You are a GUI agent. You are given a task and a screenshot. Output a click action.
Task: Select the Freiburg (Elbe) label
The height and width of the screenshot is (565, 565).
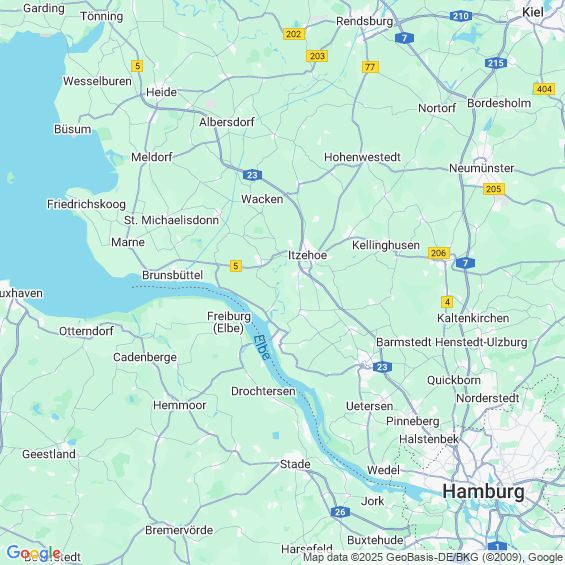pos(229,322)
